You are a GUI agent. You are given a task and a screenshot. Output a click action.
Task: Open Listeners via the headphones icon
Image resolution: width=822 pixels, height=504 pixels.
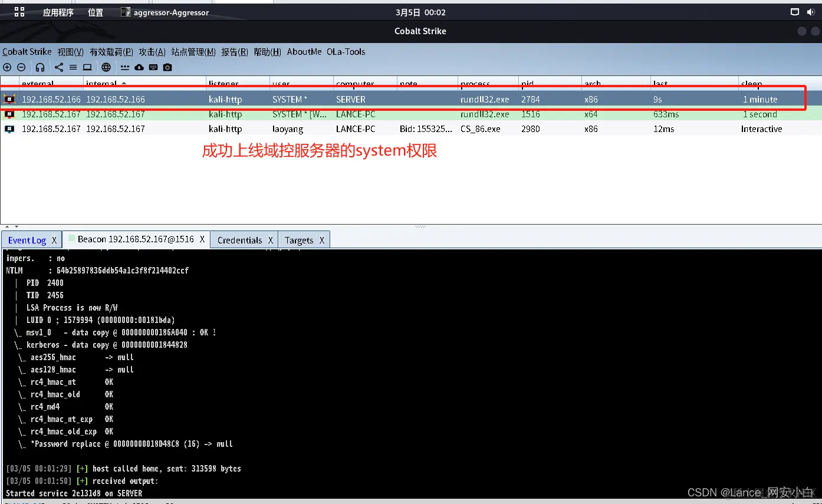[40, 67]
